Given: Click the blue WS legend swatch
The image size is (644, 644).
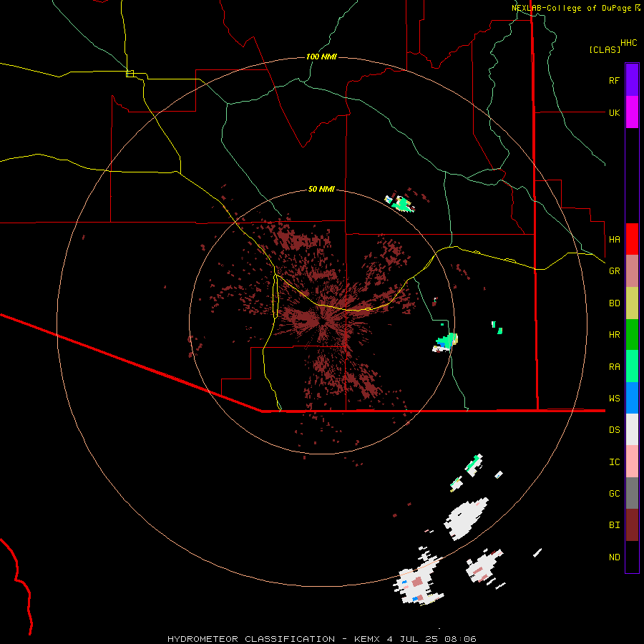Looking at the screenshot, I should click(x=632, y=398).
